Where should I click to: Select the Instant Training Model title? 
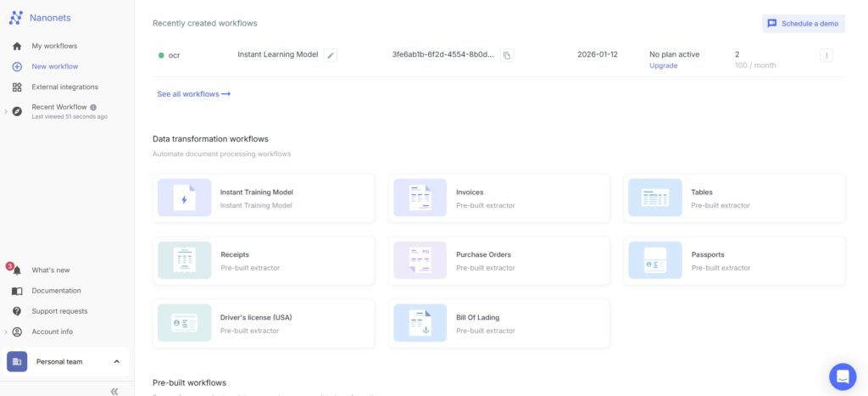coord(257,192)
